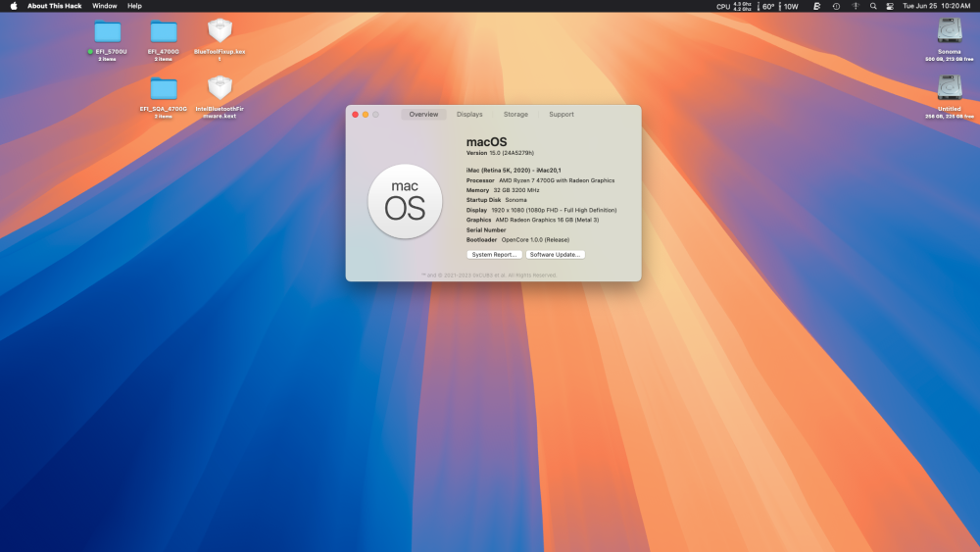This screenshot has height=552, width=980.
Task: Open Spotlight search in menu bar
Action: pos(873,6)
